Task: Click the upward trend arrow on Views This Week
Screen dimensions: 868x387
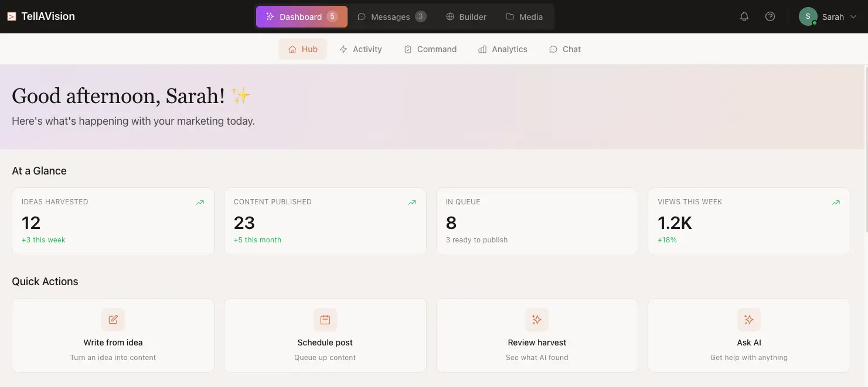Action: point(836,202)
